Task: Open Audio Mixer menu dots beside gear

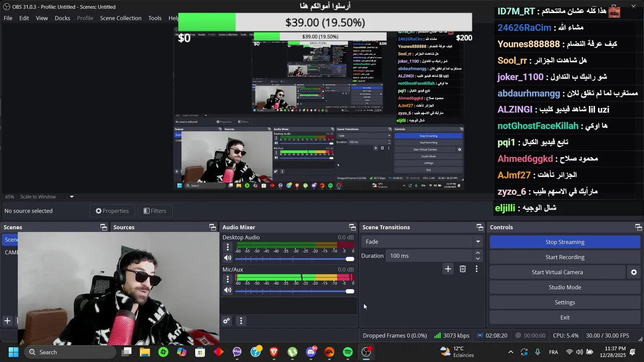Action: tap(241, 321)
